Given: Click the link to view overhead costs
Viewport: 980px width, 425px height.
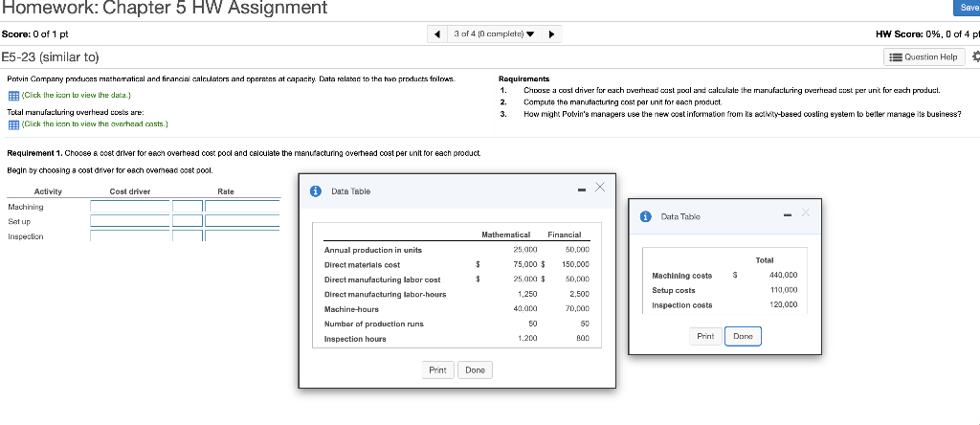Looking at the screenshot, I should 95,123.
